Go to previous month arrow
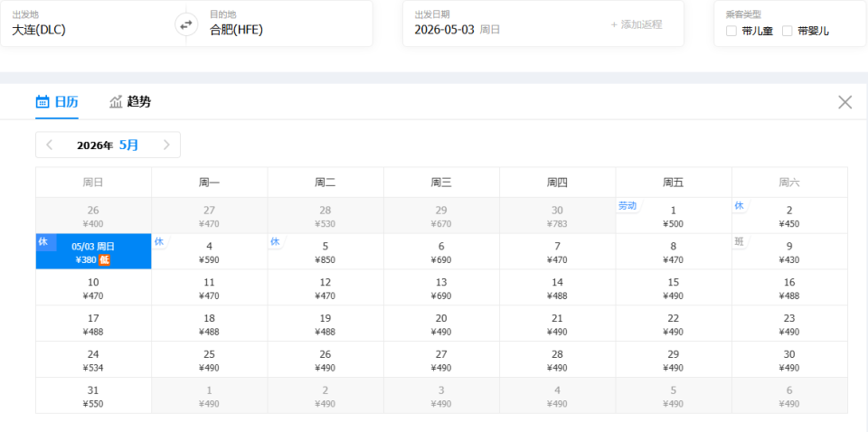 (x=49, y=145)
